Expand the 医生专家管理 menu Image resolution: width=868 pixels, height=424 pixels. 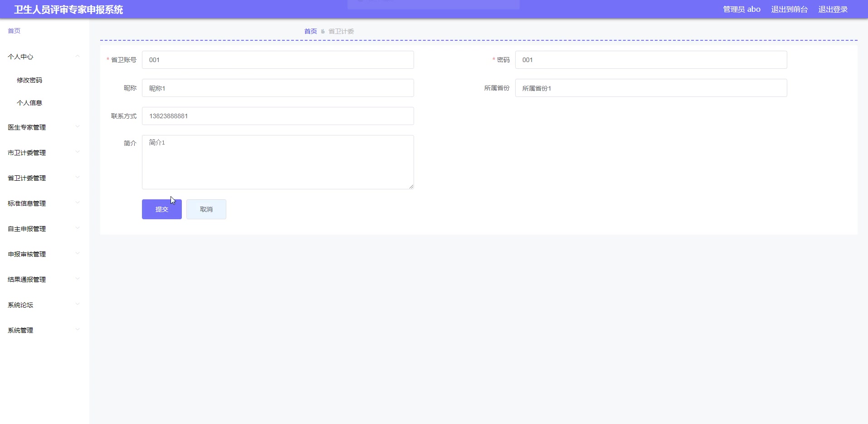click(x=44, y=127)
